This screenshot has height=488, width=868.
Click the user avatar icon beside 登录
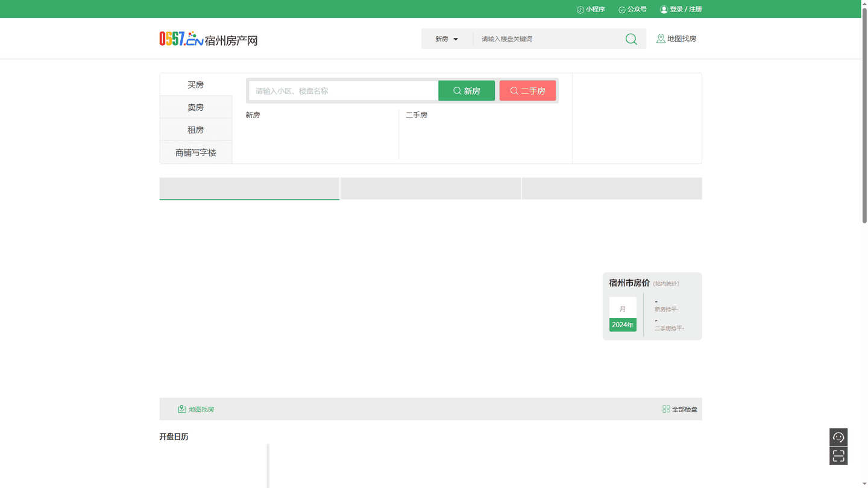tap(664, 9)
